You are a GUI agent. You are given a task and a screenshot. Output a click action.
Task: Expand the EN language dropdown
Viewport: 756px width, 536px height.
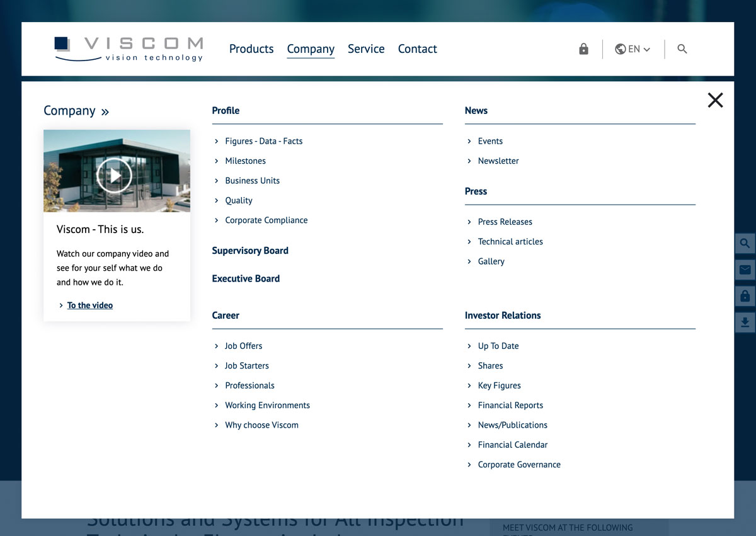click(x=639, y=49)
